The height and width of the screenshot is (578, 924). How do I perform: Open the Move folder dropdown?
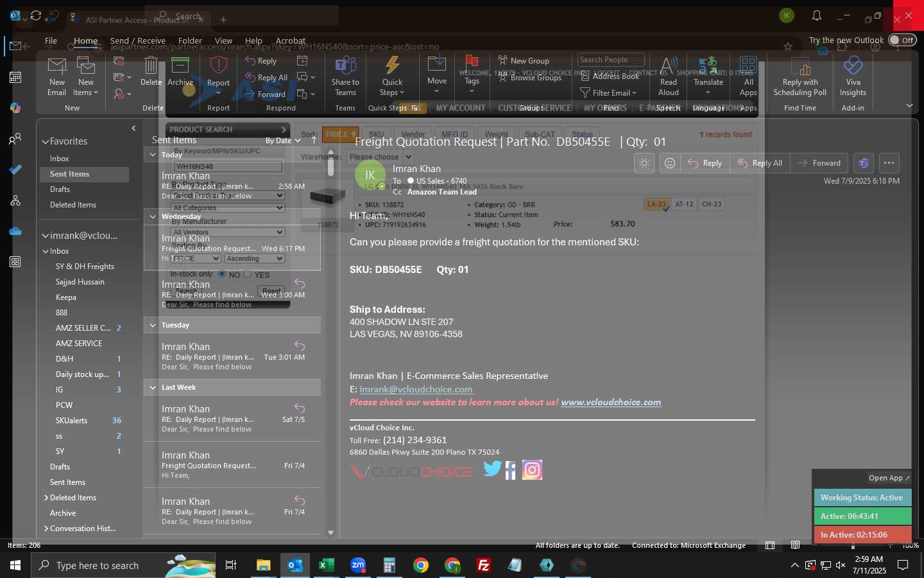[437, 75]
